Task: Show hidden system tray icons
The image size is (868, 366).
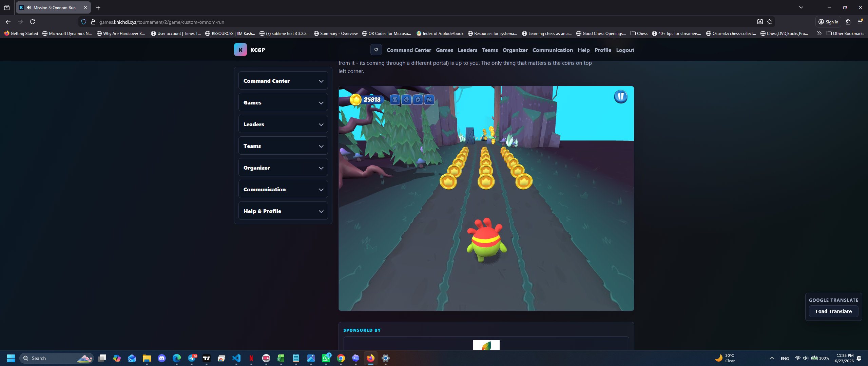Action: (772, 358)
